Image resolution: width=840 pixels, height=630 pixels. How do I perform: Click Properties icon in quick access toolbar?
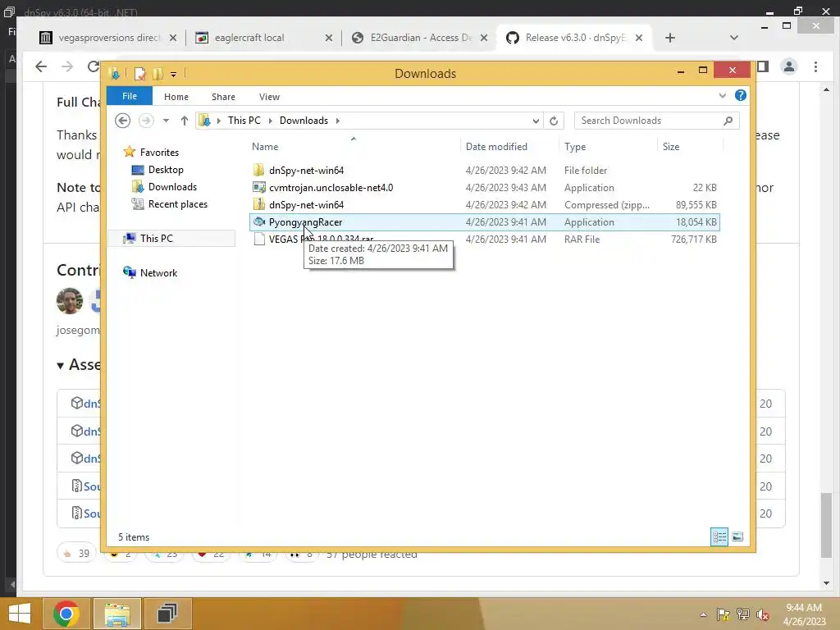point(139,74)
